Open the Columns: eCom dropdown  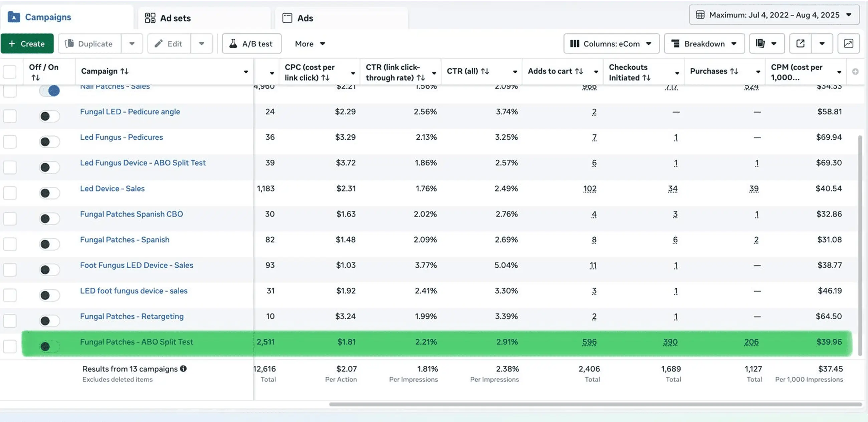(611, 43)
